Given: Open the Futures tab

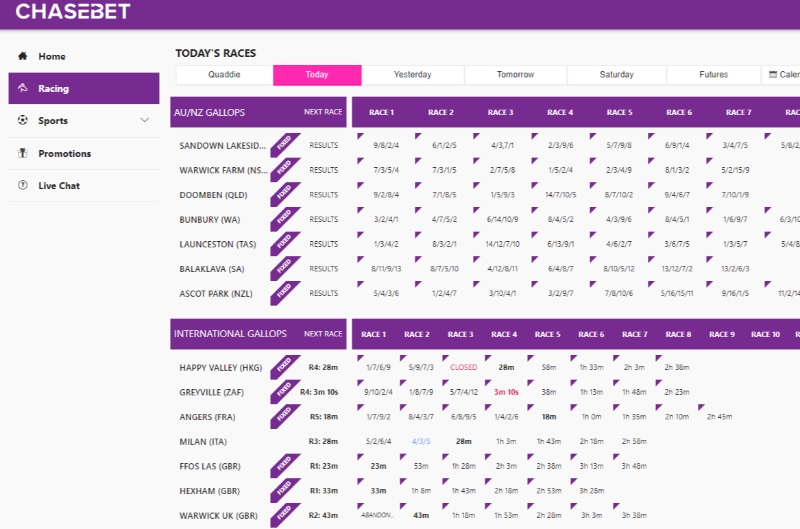Looking at the screenshot, I should tap(713, 74).
